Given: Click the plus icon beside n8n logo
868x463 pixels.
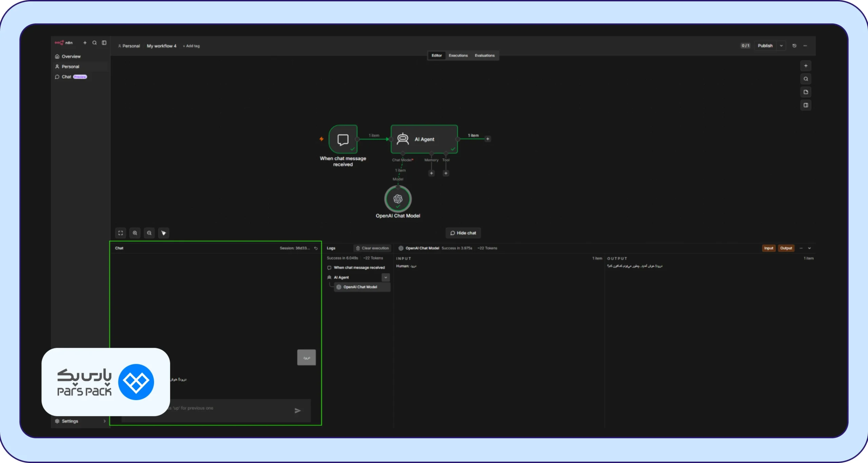Looking at the screenshot, I should pos(85,43).
